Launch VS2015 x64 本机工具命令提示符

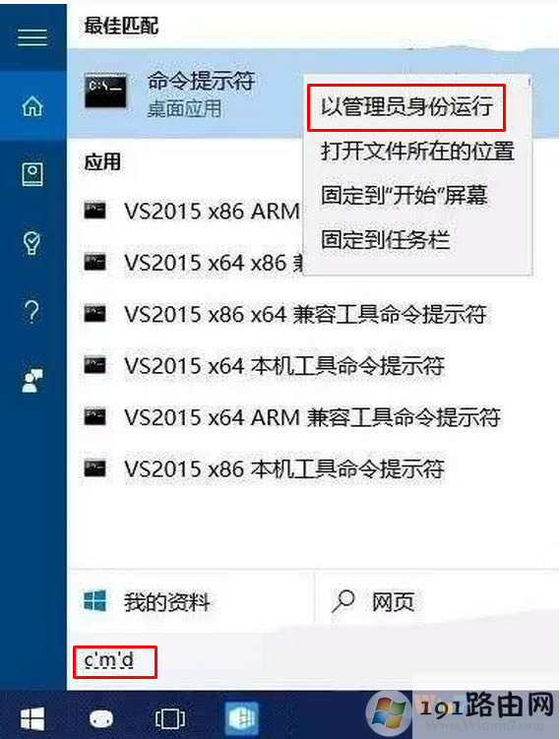point(264,365)
